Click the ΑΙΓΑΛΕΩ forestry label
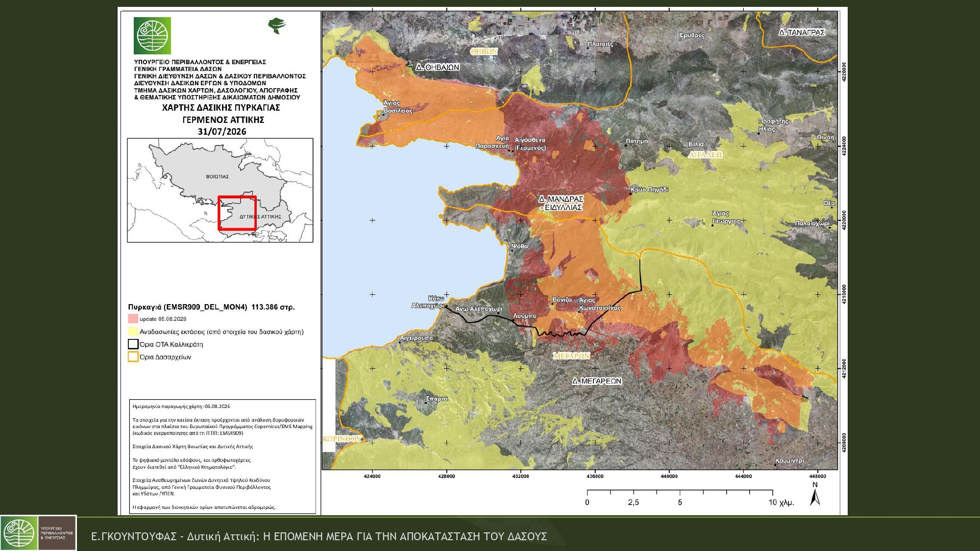Image resolution: width=980 pixels, height=551 pixels. coord(705,155)
